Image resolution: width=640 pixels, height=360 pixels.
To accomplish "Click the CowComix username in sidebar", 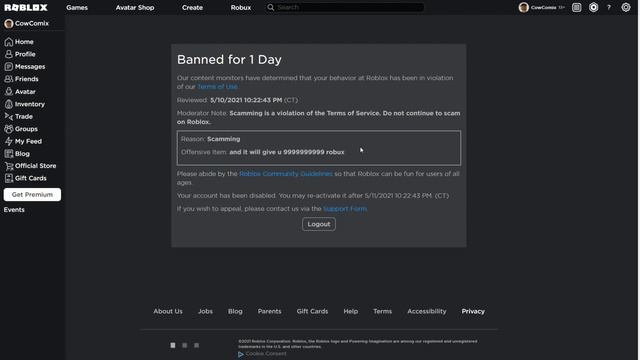I will [32, 24].
